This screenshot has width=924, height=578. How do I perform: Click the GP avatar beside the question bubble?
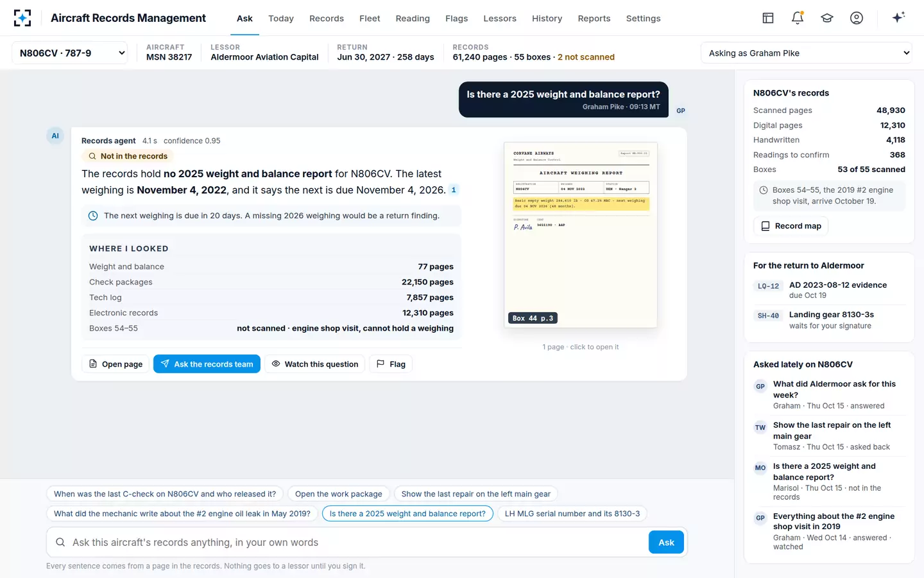pos(681,110)
